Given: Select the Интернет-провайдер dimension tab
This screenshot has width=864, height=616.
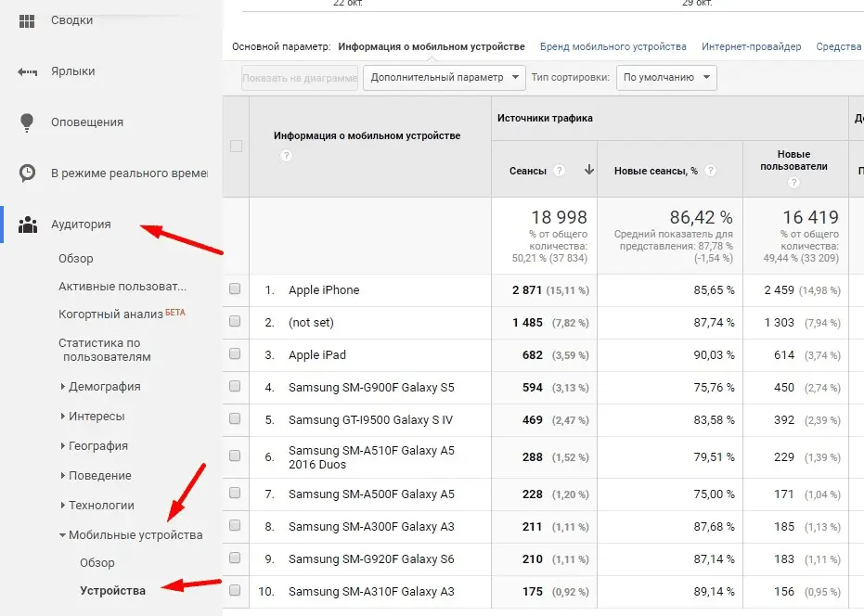Looking at the screenshot, I should 751,46.
